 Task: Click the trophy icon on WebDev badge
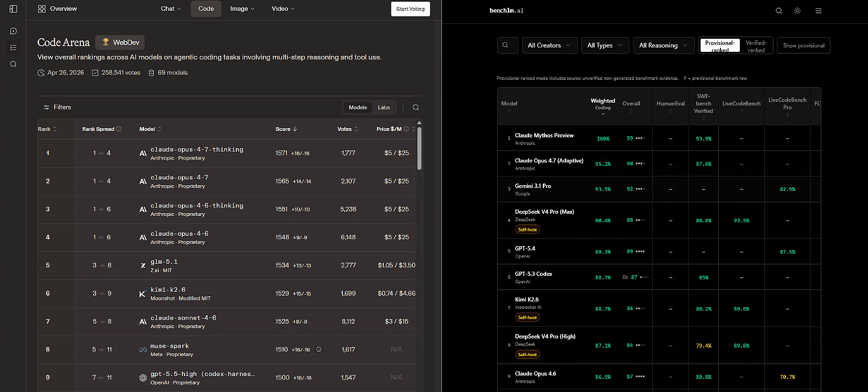[x=105, y=42]
